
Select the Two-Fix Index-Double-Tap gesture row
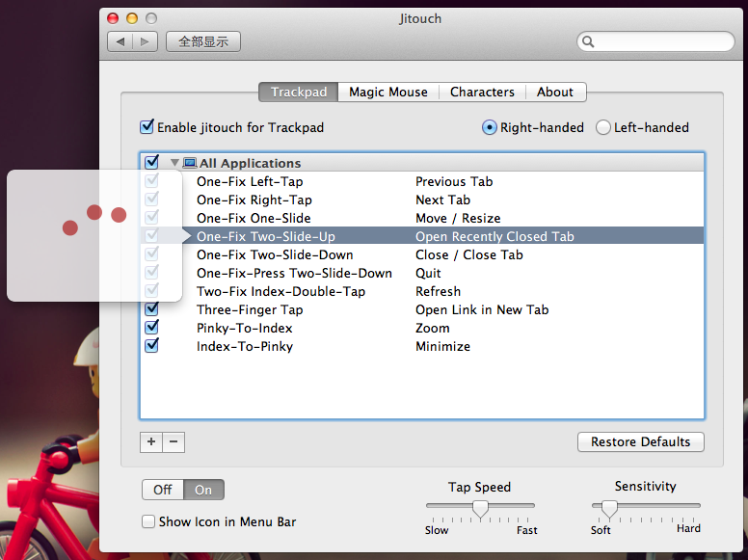coord(421,291)
